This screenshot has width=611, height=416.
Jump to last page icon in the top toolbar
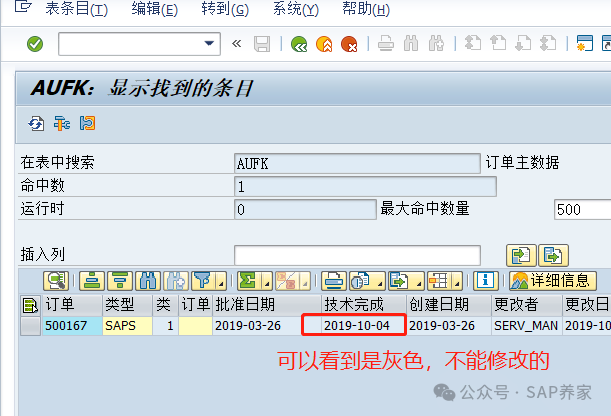pyautogui.click(x=548, y=43)
